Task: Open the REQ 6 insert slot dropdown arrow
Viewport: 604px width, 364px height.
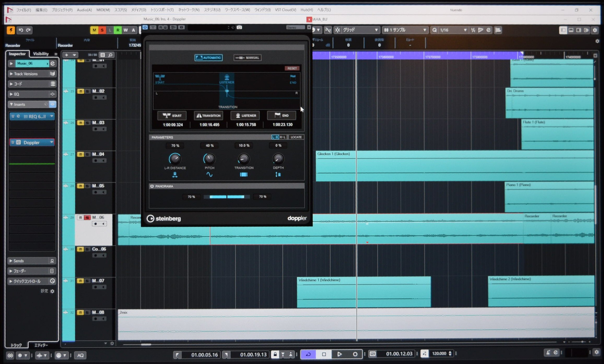Action: pyautogui.click(x=52, y=116)
